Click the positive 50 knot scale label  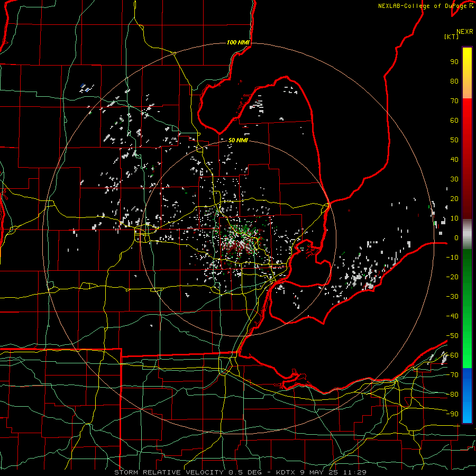pyautogui.click(x=454, y=140)
